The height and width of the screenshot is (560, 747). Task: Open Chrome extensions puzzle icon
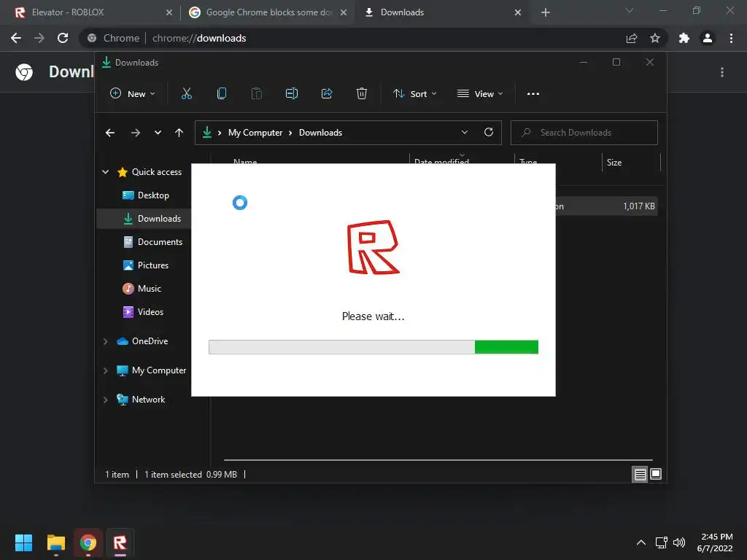[x=684, y=38]
